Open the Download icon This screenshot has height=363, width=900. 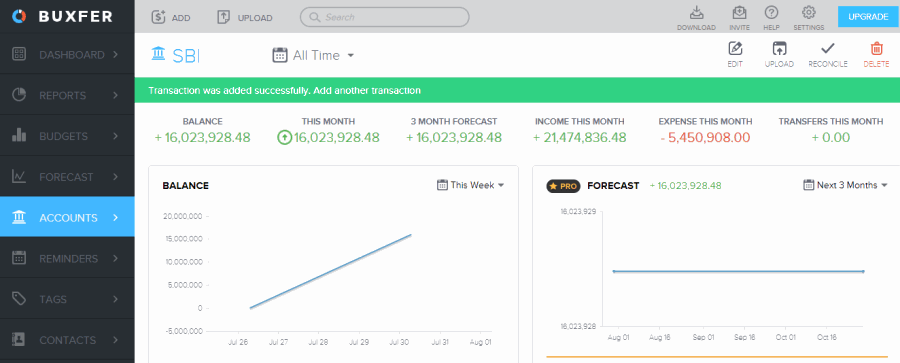696,12
